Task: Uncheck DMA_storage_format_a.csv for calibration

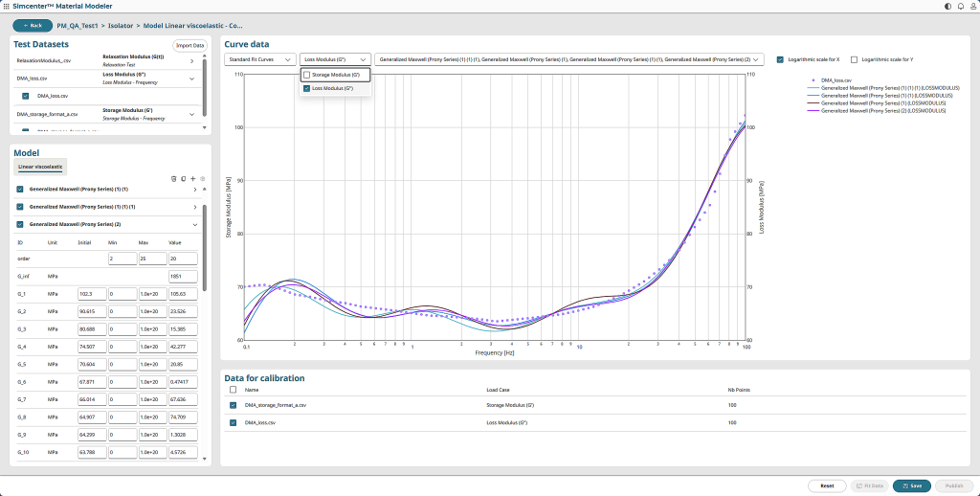Action: (x=234, y=405)
